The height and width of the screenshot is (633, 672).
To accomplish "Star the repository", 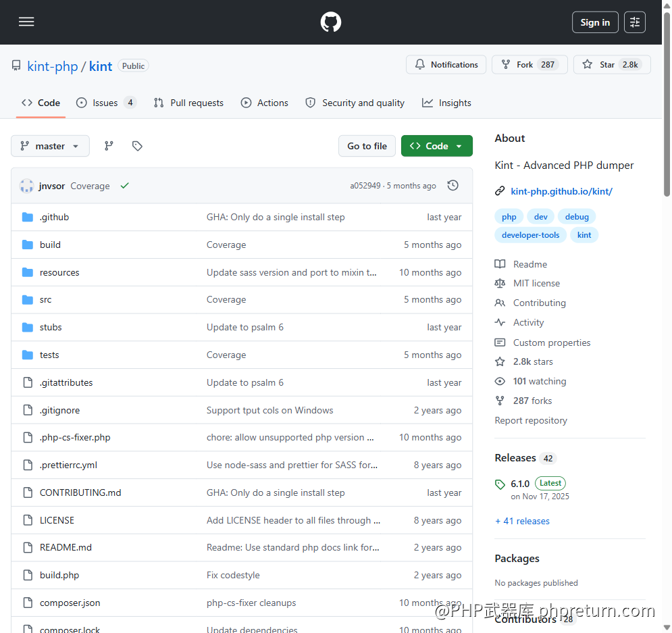I will point(612,65).
